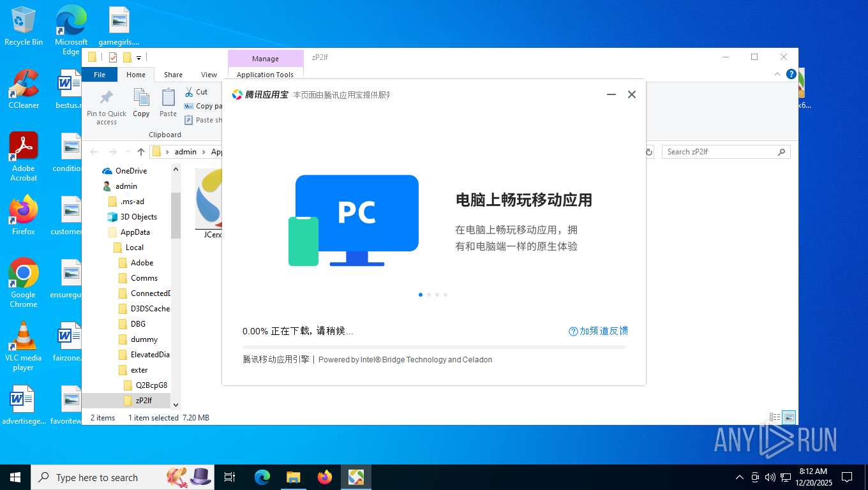Select AppData folder in tree

(135, 232)
